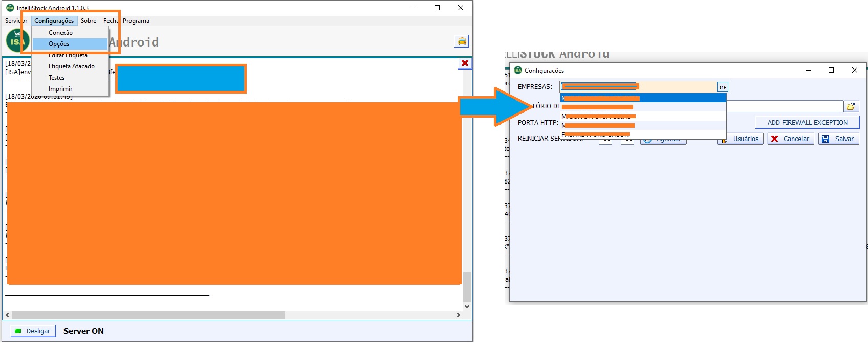Click the ISA logo in main window

tap(17, 41)
